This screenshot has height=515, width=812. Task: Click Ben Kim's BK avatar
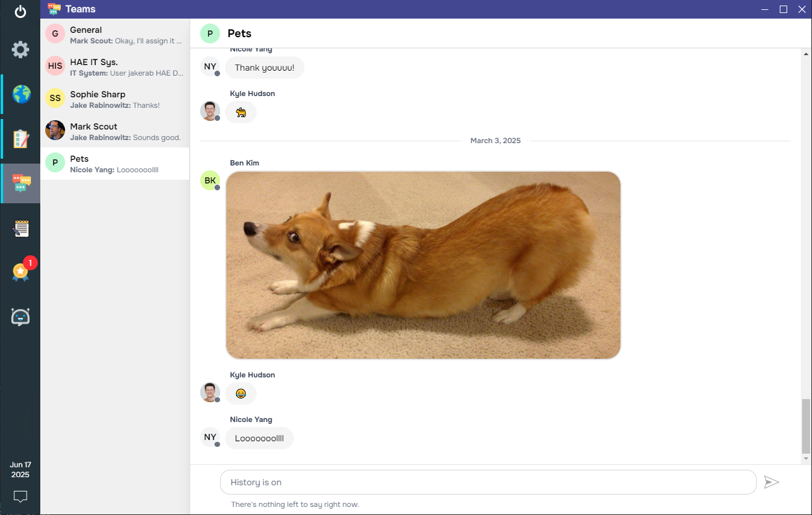coord(210,180)
